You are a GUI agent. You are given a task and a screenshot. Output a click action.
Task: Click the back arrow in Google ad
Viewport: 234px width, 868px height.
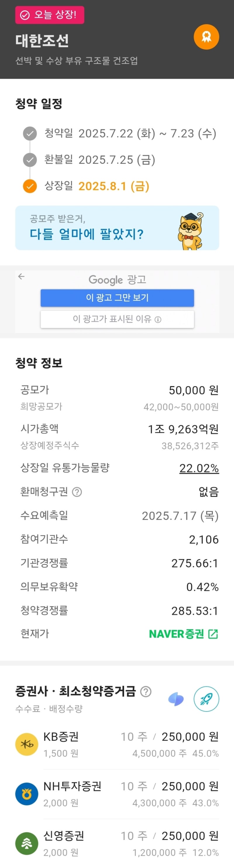pyautogui.click(x=21, y=277)
